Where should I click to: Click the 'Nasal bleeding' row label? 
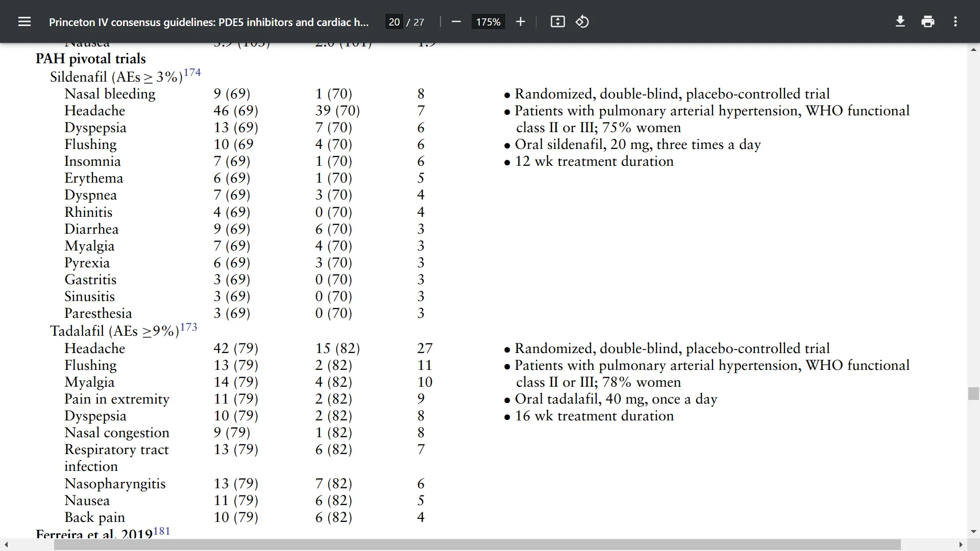point(110,94)
